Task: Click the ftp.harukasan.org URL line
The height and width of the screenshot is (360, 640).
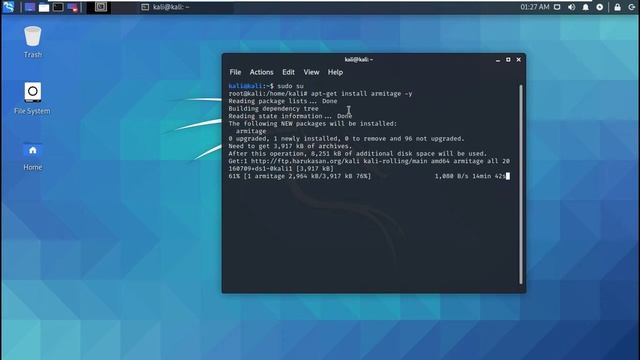Action: 369,161
